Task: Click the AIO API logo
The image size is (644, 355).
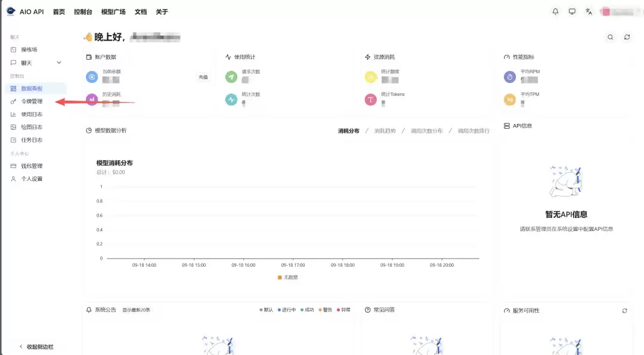Action: click(24, 11)
